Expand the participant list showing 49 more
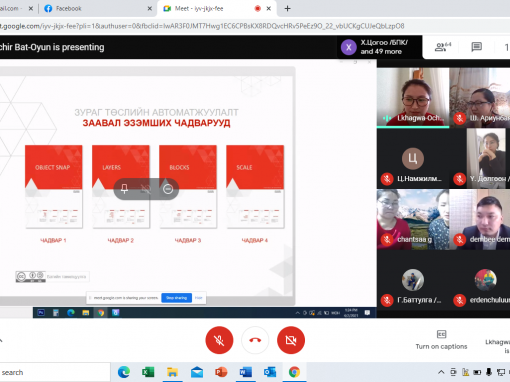Image resolution: width=510 pixels, height=382 pixels. point(379,47)
